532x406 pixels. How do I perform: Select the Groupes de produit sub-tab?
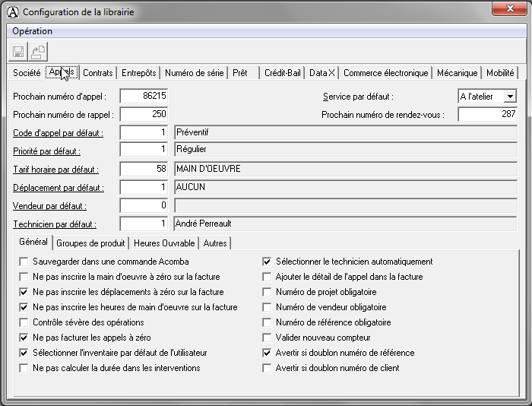(90, 243)
